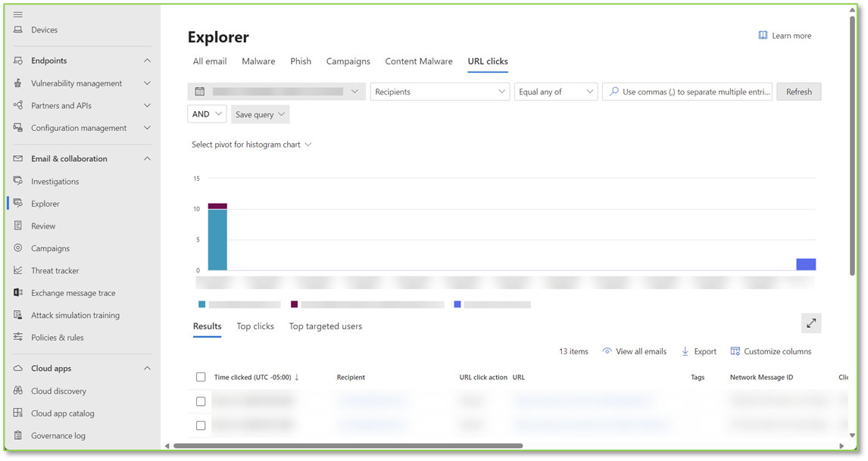This screenshot has width=868, height=461.
Task: Open the Learn more link
Action: click(785, 35)
